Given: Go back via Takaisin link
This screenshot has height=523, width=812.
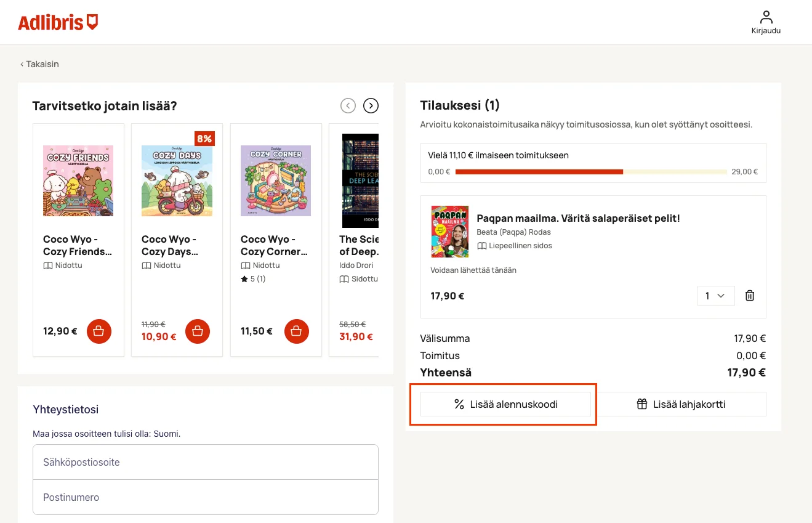Looking at the screenshot, I should [39, 64].
